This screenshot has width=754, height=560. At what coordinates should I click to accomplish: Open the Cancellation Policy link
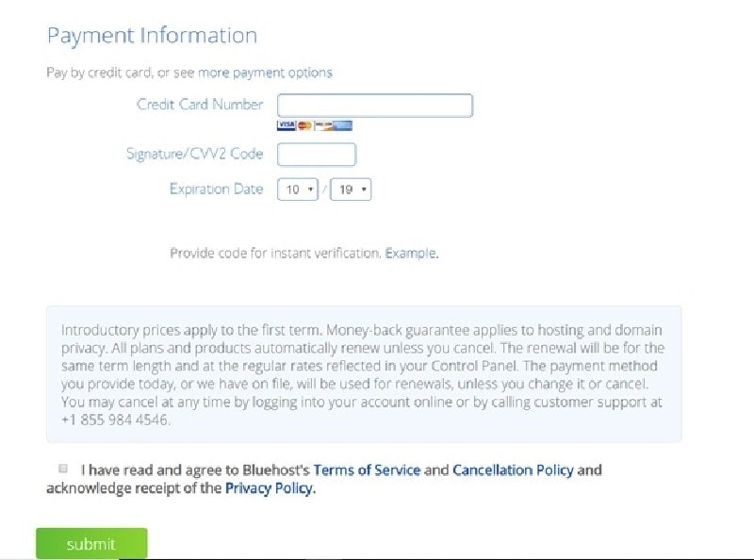coord(513,469)
